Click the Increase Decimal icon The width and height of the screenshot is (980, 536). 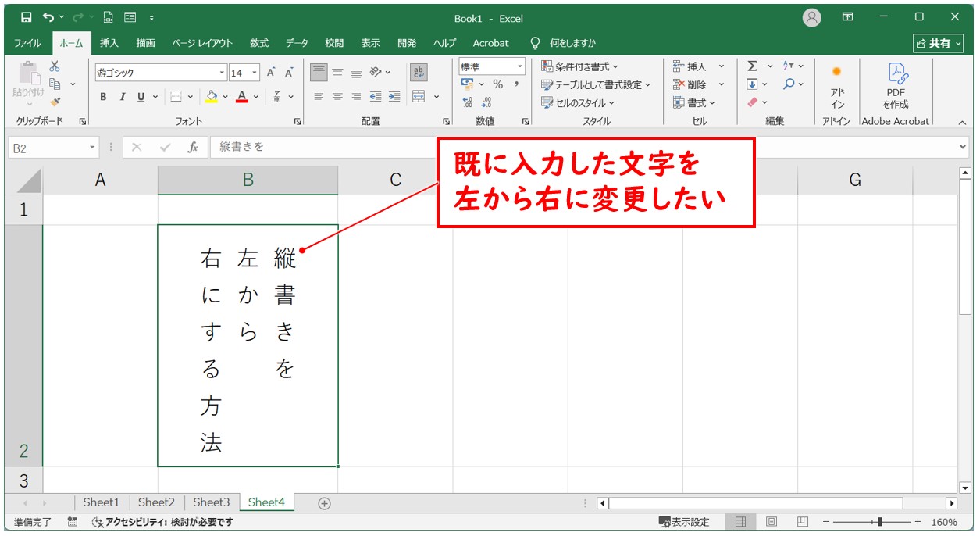point(468,102)
